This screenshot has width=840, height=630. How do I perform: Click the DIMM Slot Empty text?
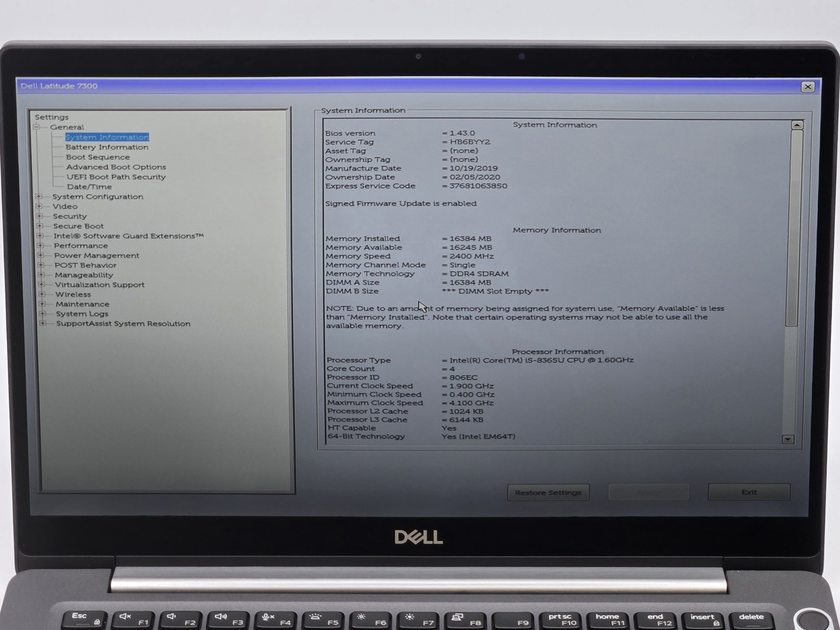click(496, 291)
